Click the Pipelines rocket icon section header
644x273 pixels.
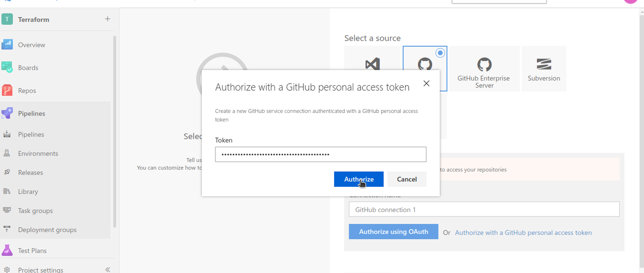coord(7,113)
